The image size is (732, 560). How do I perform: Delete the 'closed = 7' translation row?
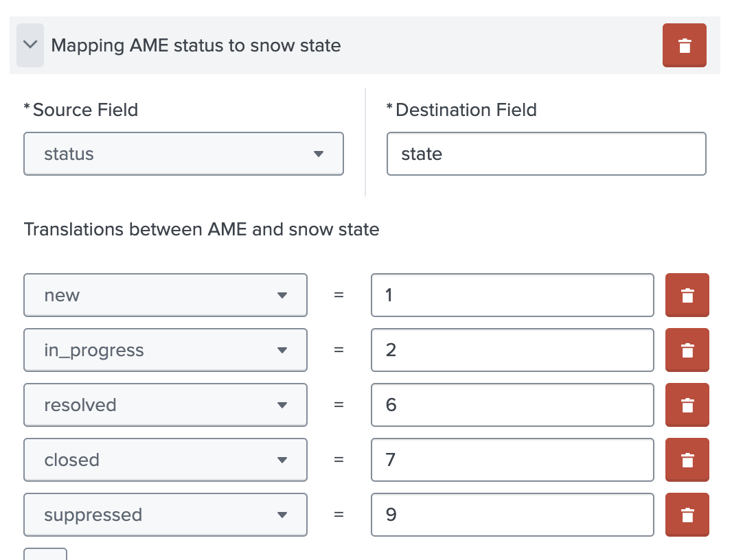click(687, 460)
